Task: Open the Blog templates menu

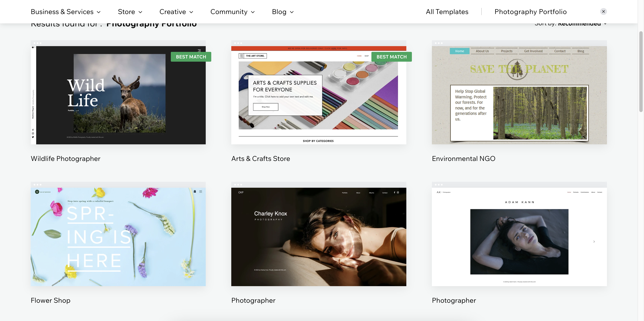Action: (x=283, y=12)
